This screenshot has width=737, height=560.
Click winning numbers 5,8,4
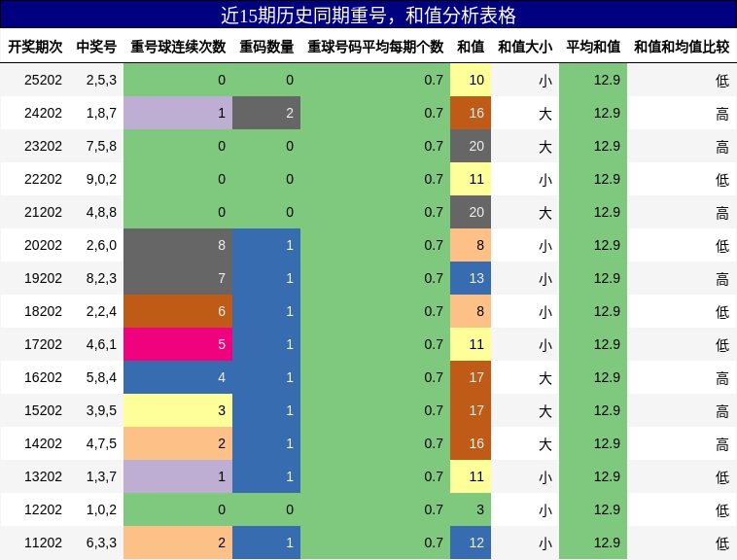click(101, 378)
